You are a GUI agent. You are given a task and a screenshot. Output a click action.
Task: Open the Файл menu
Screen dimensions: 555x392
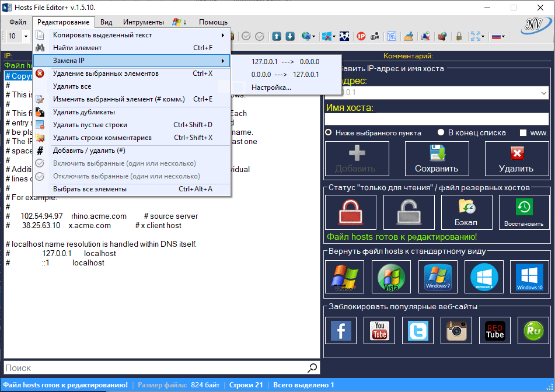click(x=18, y=22)
